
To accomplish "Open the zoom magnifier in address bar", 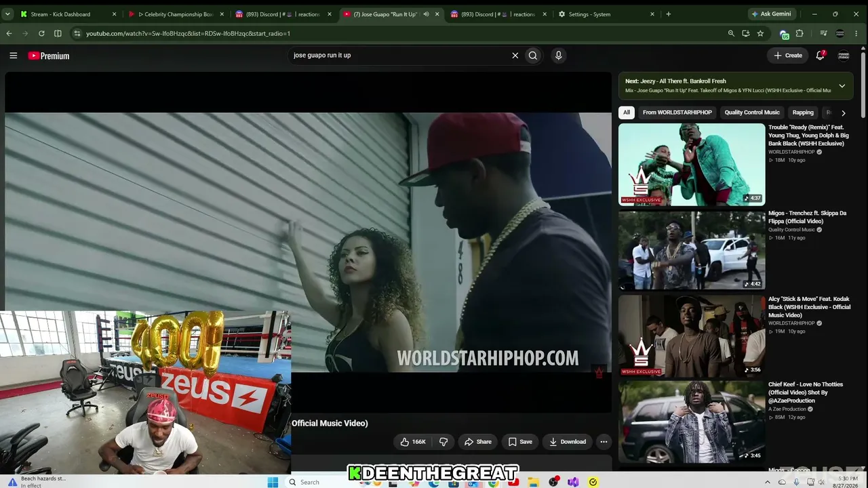I will [731, 33].
